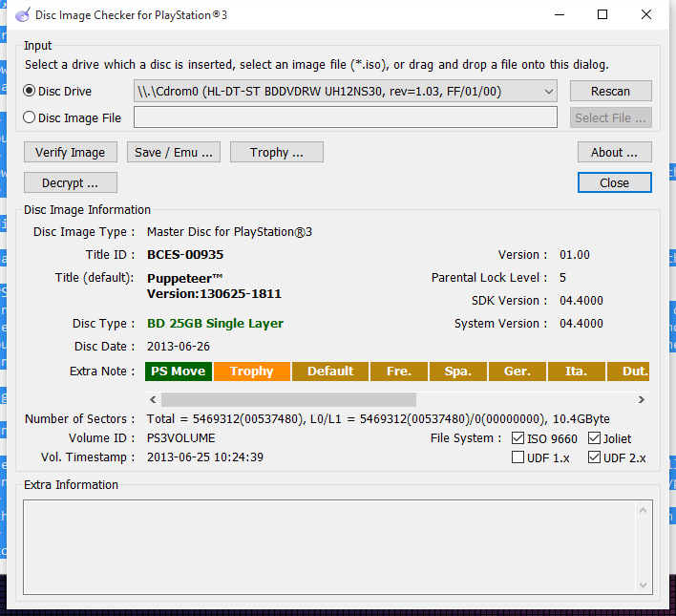Click the Volume ID value PS3VOLUME
The image size is (676, 616).
181,438
